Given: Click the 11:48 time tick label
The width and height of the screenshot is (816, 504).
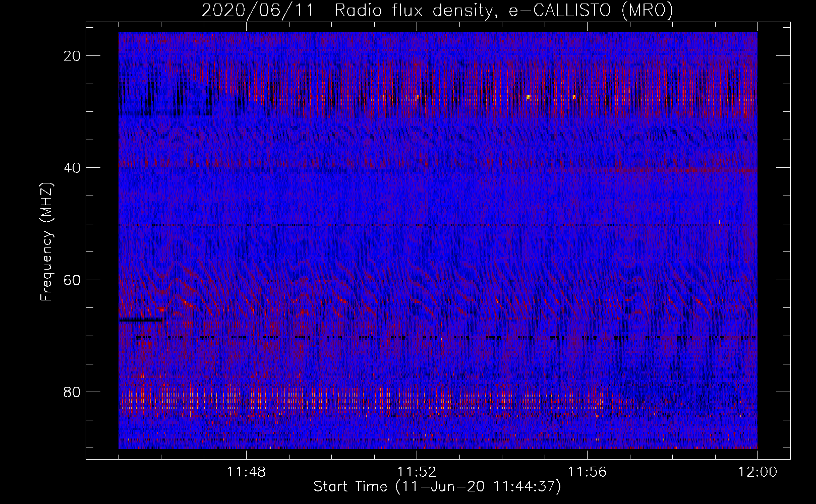Looking at the screenshot, I should point(246,472).
